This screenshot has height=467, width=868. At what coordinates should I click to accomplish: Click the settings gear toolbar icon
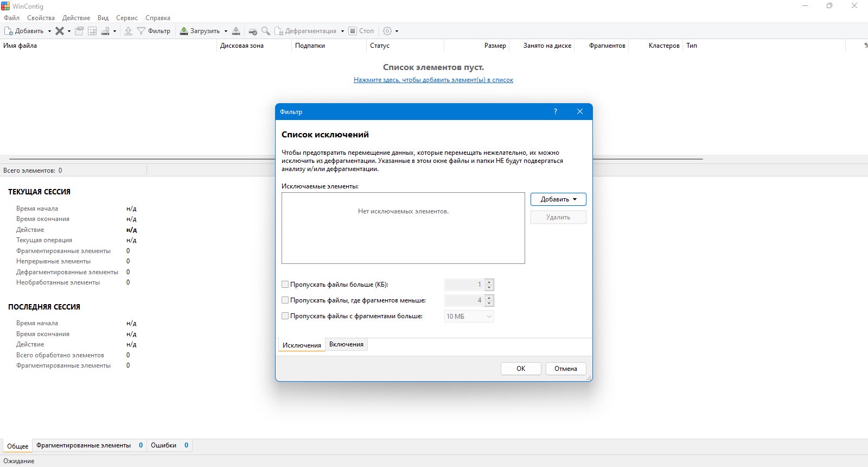coord(387,31)
